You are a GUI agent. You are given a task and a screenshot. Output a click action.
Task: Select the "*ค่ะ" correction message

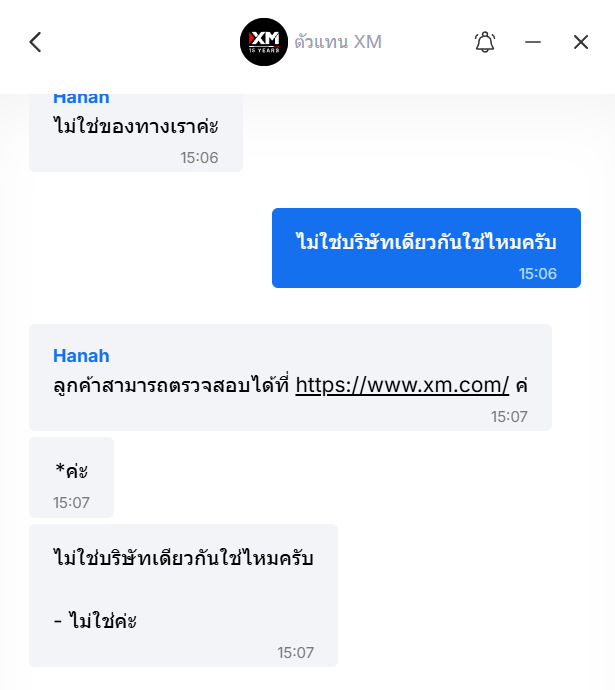pos(71,471)
